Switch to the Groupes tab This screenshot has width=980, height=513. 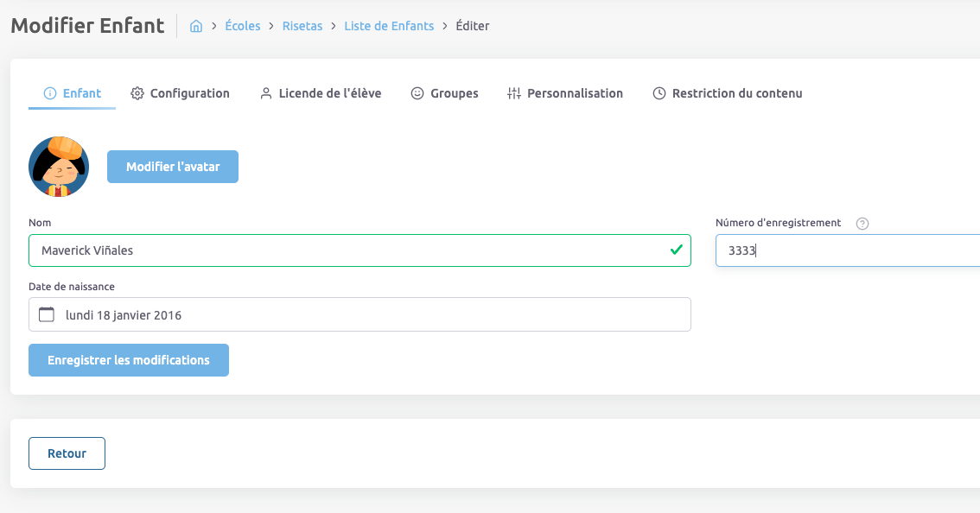(454, 93)
